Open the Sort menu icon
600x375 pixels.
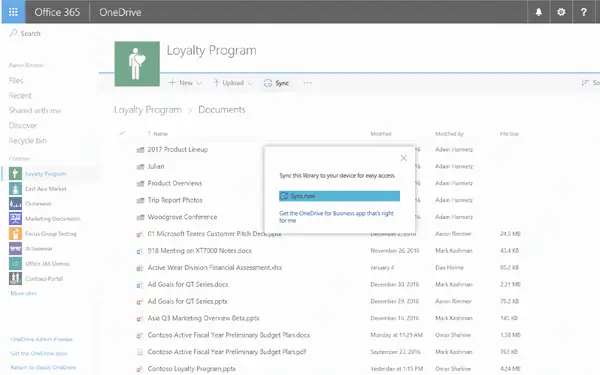point(585,83)
